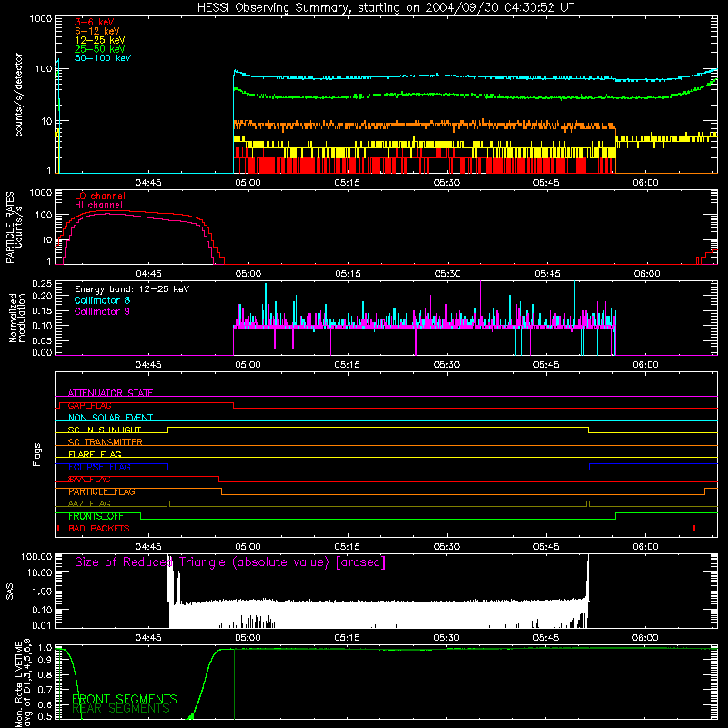This screenshot has width=728, height=728.
Task: Click the HESSI Observing Summary title text
Action: click(385, 8)
